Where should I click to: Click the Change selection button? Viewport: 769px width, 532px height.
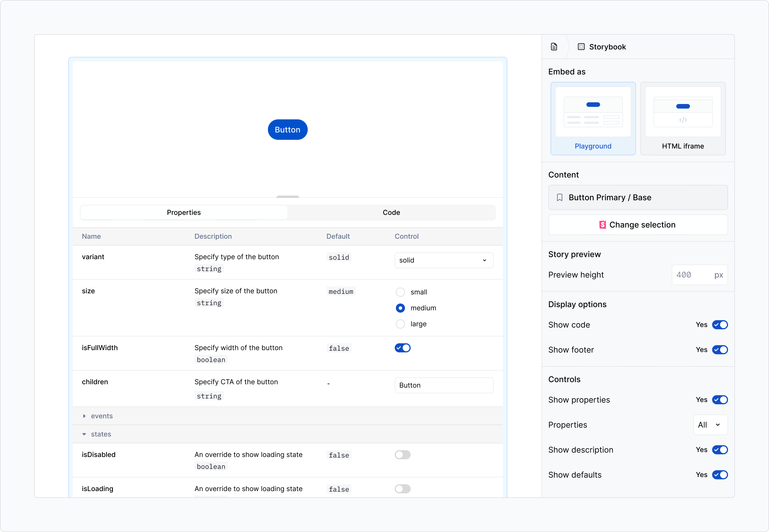pos(638,225)
